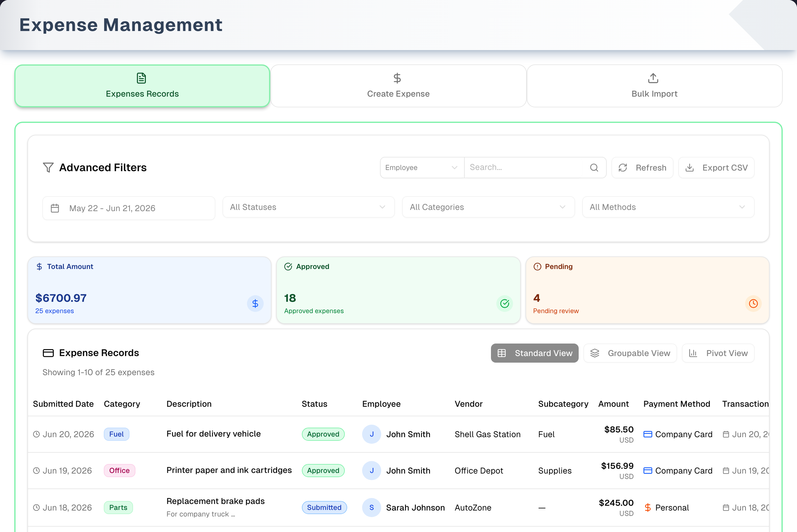The image size is (797, 532).
Task: Sort by Status column header
Action: [314, 404]
